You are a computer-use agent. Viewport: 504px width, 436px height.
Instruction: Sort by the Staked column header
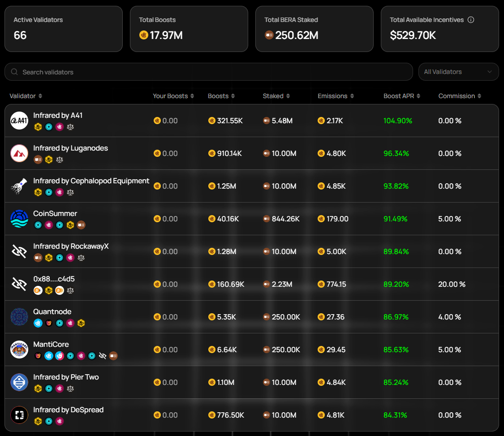click(276, 96)
